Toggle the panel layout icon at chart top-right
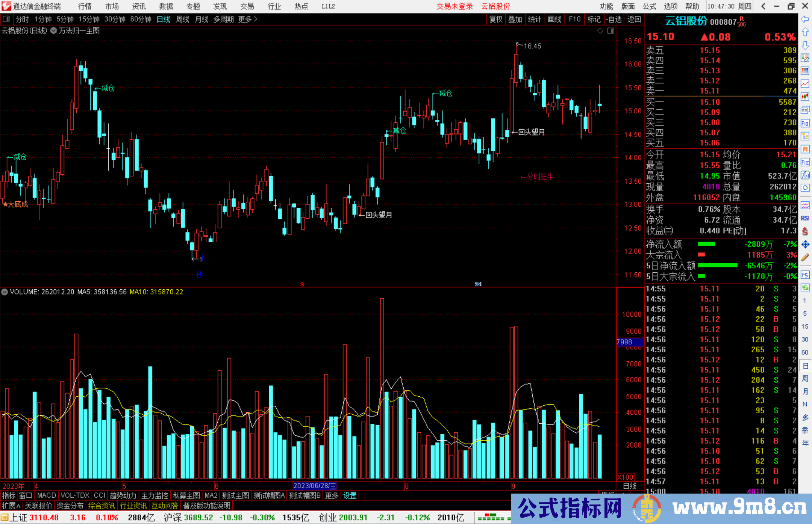 click(x=611, y=31)
